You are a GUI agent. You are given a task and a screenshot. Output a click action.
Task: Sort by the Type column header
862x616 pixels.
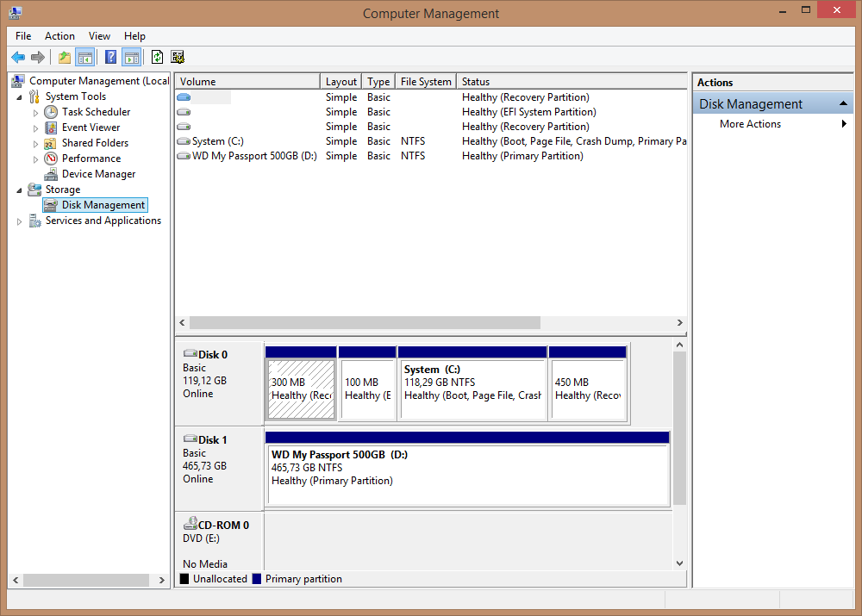pyautogui.click(x=378, y=81)
